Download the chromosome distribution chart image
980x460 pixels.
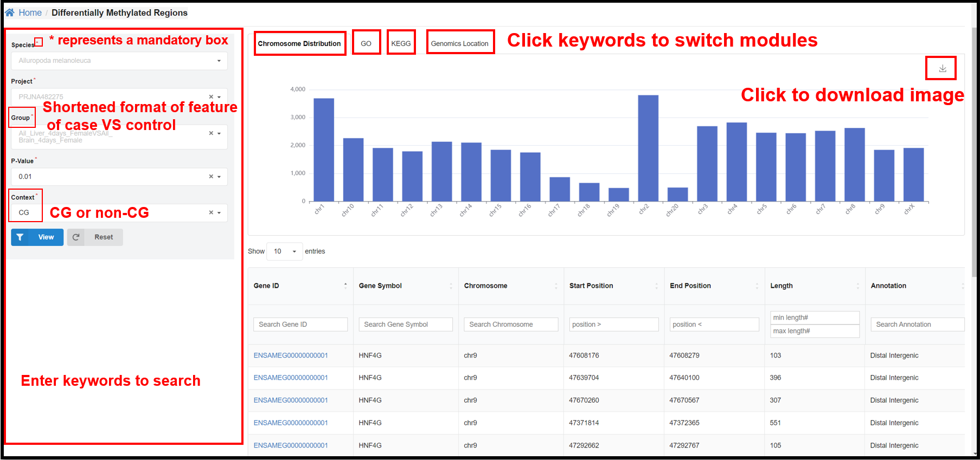coord(942,68)
